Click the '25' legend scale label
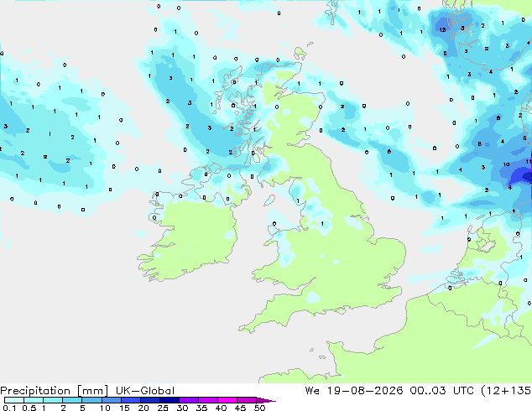This screenshot has width=532, height=411. 163,408
